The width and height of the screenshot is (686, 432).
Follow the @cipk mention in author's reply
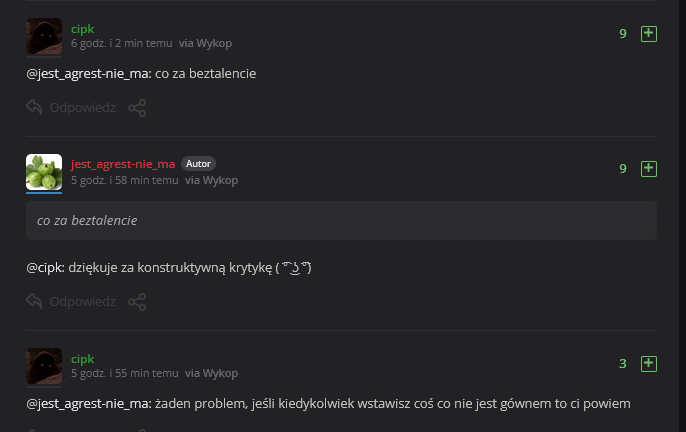click(45, 269)
